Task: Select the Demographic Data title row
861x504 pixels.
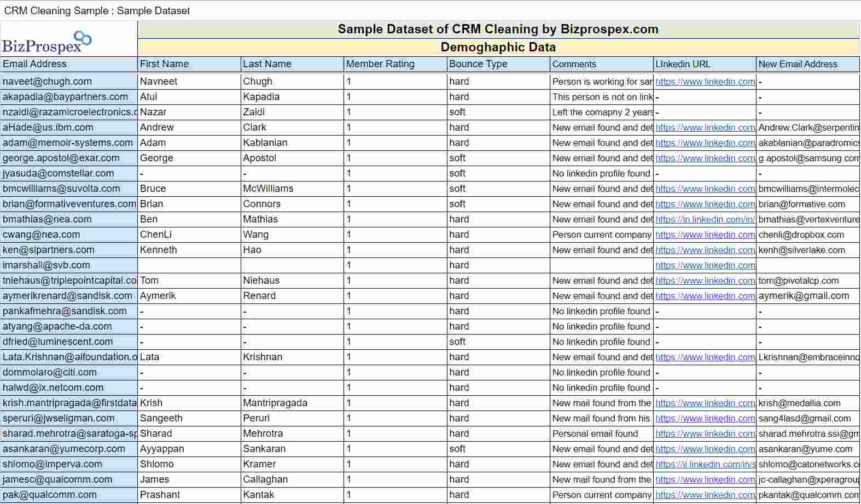Action: (498, 47)
